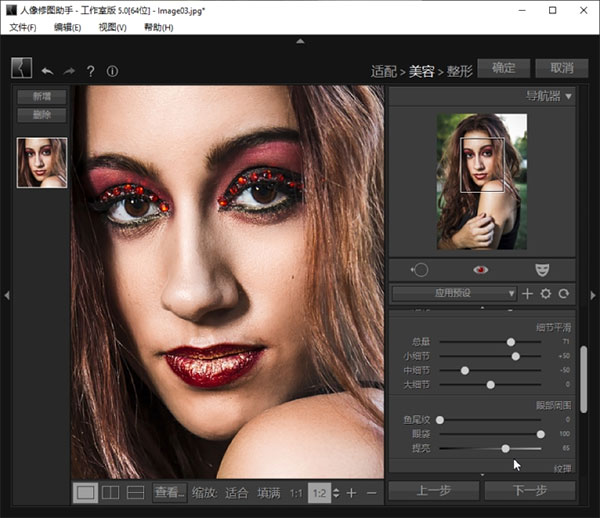Click the 下一步 next step button
Viewport: 600px width, 518px height.
[529, 490]
